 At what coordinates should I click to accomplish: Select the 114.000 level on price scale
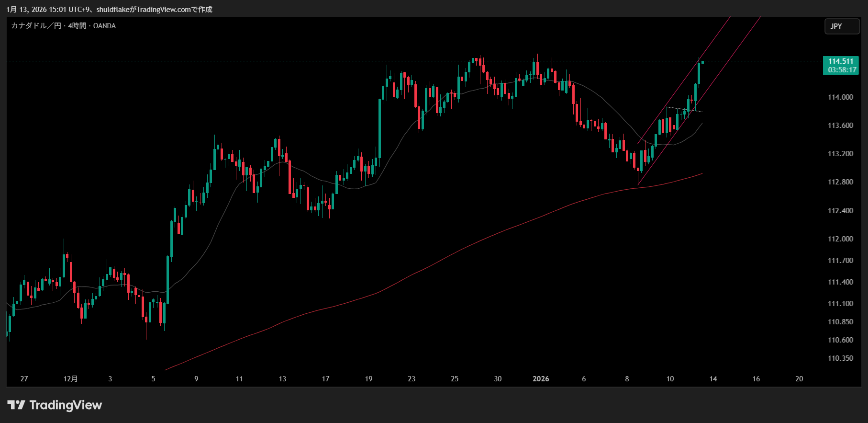(840, 97)
